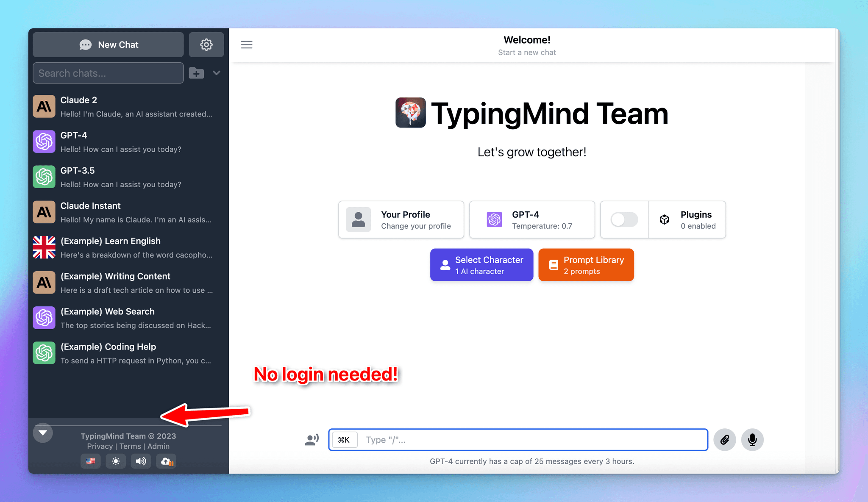Click the TypingMind brain logo
This screenshot has width=868, height=502.
coord(410,113)
